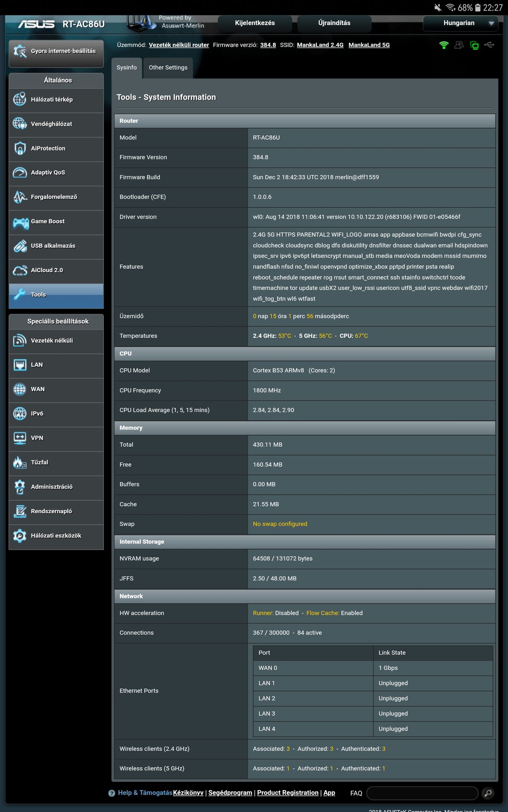This screenshot has width=508, height=812.
Task: Click the 'No swap configured' text
Action: tap(280, 524)
